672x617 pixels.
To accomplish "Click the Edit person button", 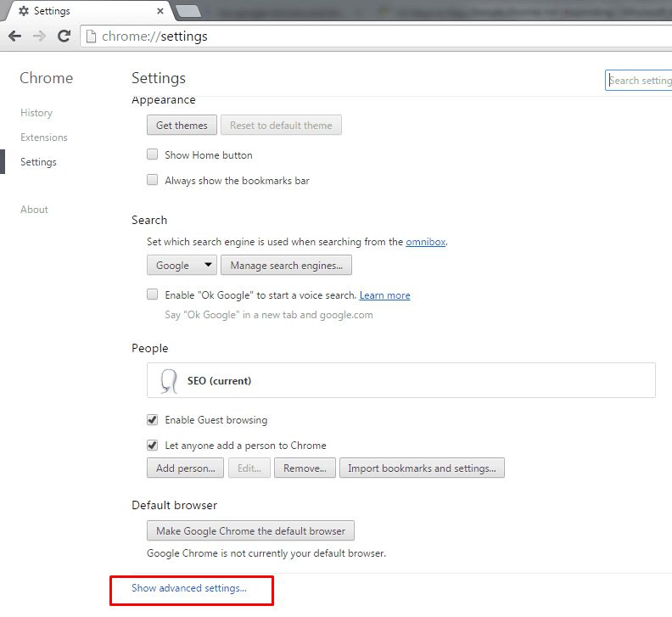I will tap(249, 468).
